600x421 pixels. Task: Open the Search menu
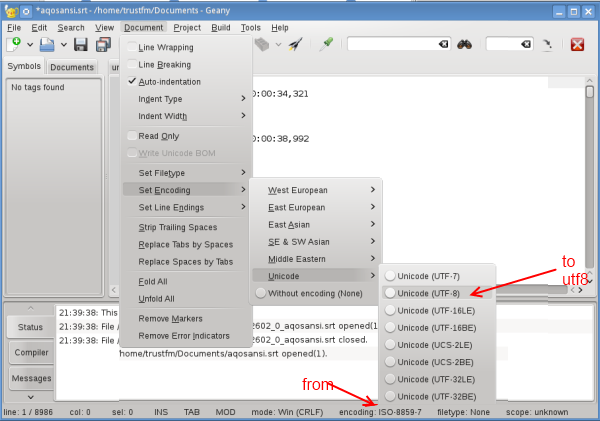71,28
